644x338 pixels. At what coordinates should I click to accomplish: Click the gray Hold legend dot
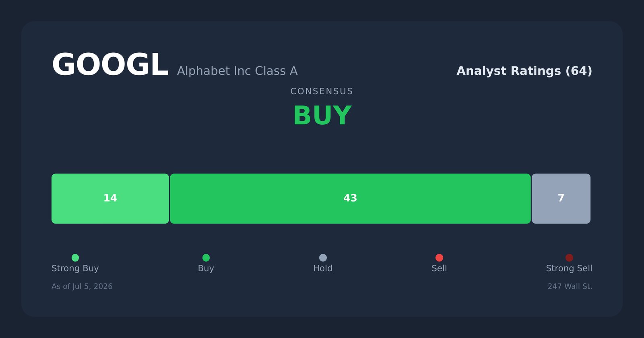[323, 258]
